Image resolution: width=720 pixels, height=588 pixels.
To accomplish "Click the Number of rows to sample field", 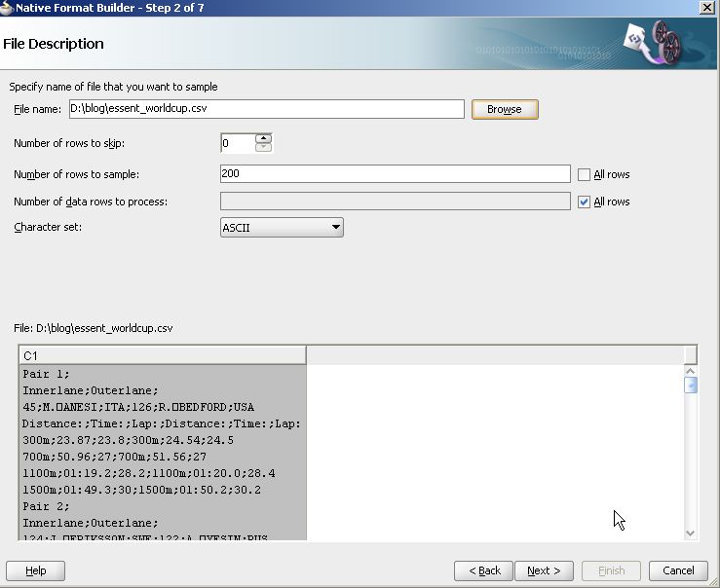I will (x=395, y=174).
